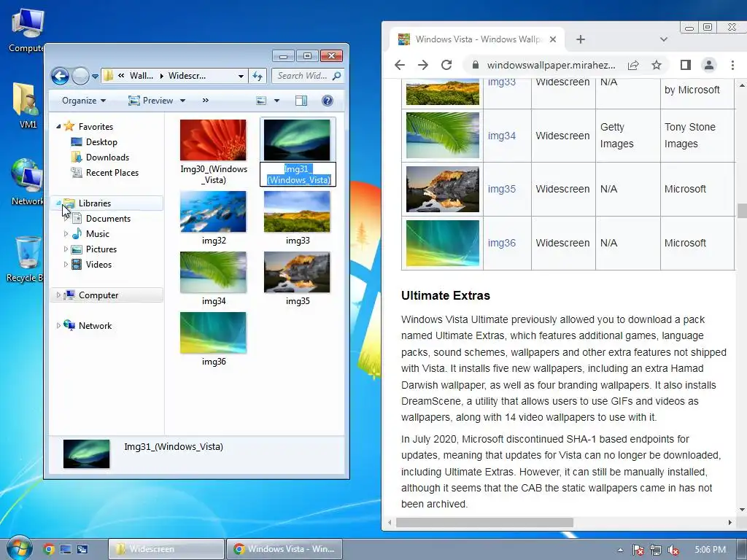Expand the Computer tree node

pos(58,295)
